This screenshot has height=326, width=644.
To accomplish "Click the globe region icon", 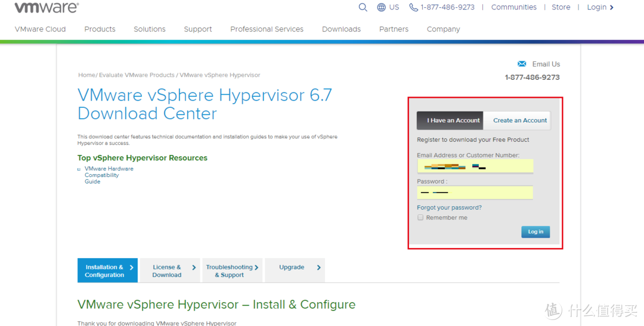I will coord(382,7).
